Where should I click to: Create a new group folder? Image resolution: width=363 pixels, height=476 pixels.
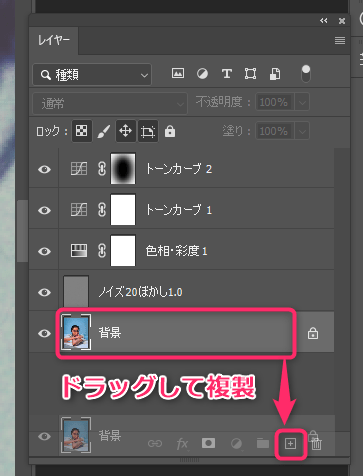[x=263, y=443]
